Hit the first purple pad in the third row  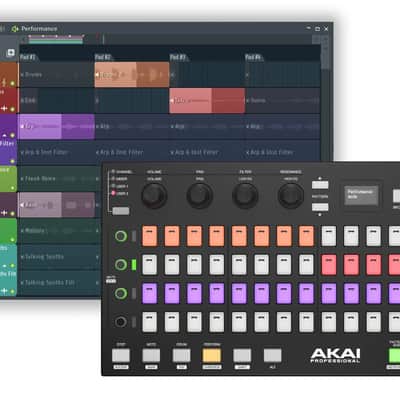tap(149, 294)
